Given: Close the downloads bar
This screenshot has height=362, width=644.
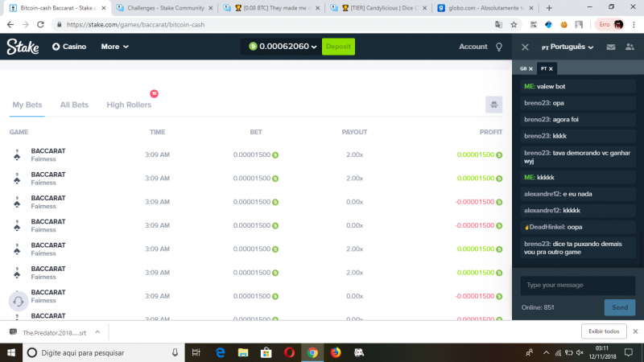Looking at the screenshot, I should (635, 331).
